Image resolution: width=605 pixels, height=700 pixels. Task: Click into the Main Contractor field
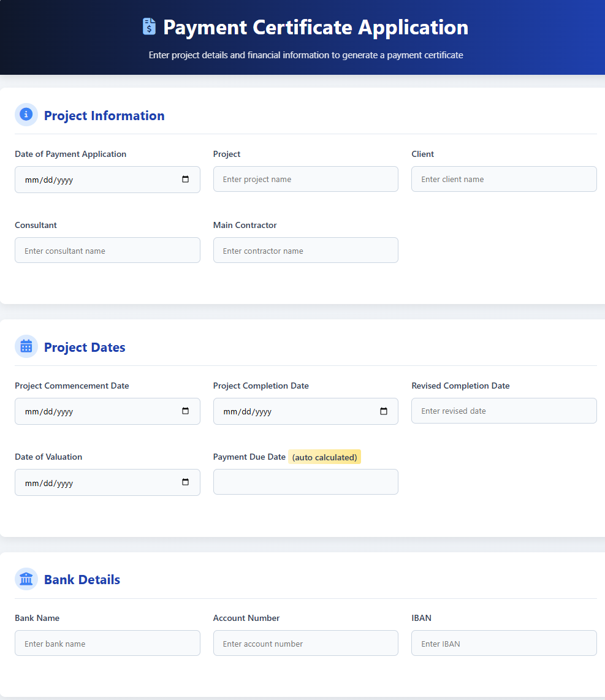pyautogui.click(x=305, y=250)
